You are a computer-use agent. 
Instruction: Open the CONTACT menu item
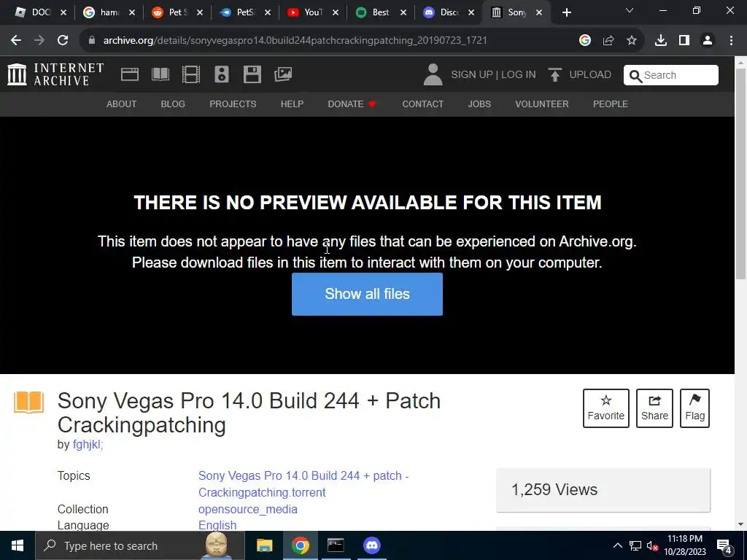[x=423, y=104]
